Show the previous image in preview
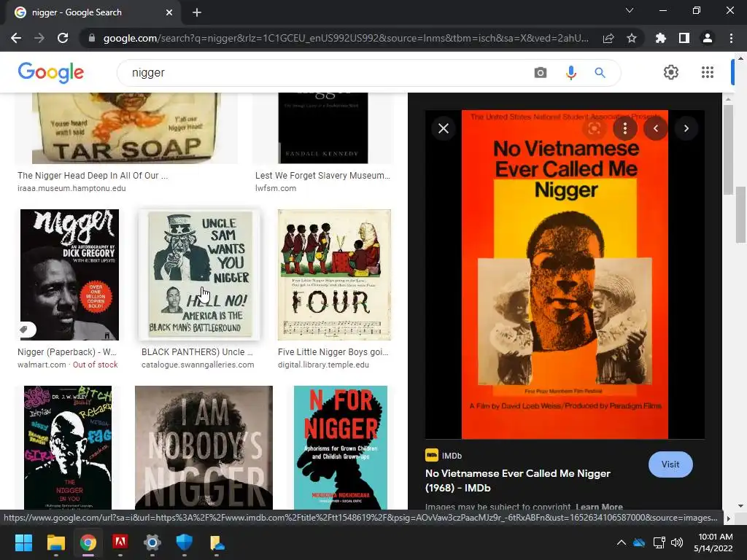Screen dimensions: 747x560 pyautogui.click(x=656, y=128)
